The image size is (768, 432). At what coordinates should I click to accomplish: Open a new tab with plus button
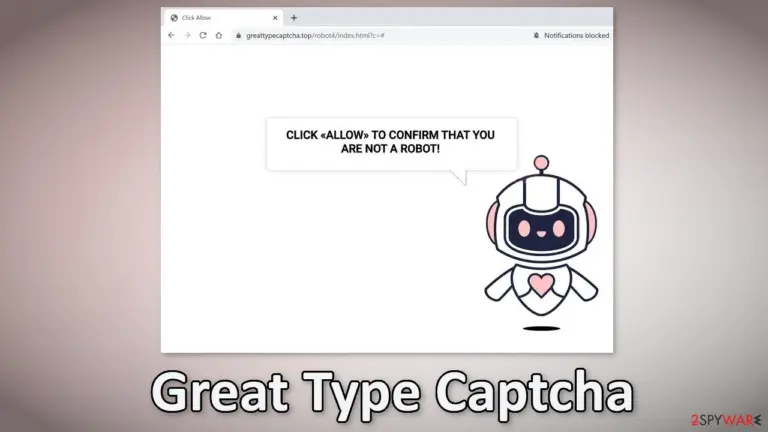[x=294, y=18]
